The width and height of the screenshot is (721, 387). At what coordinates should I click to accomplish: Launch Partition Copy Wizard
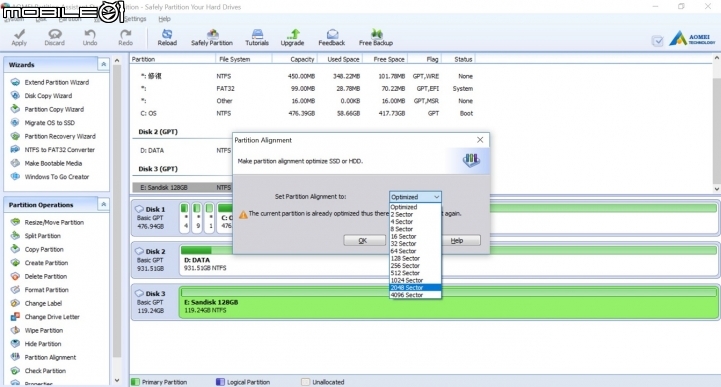tap(54, 109)
